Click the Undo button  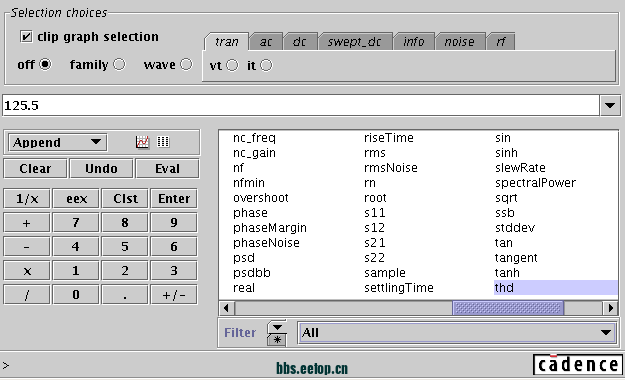[101, 169]
